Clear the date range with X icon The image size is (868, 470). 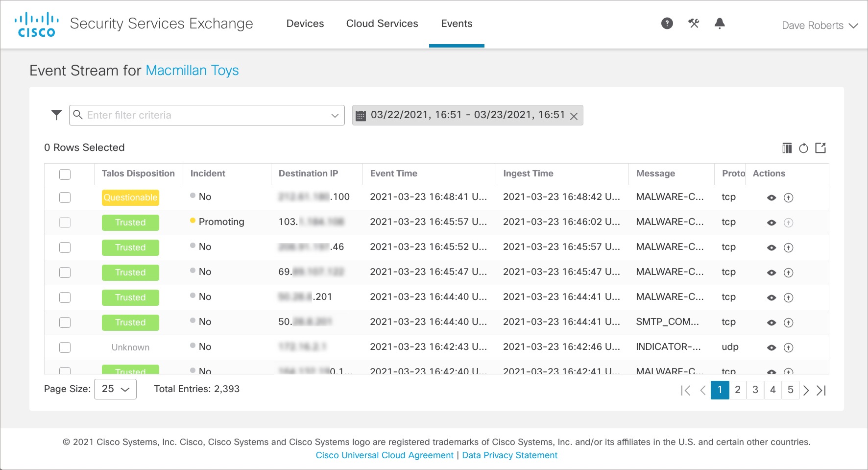[574, 116]
